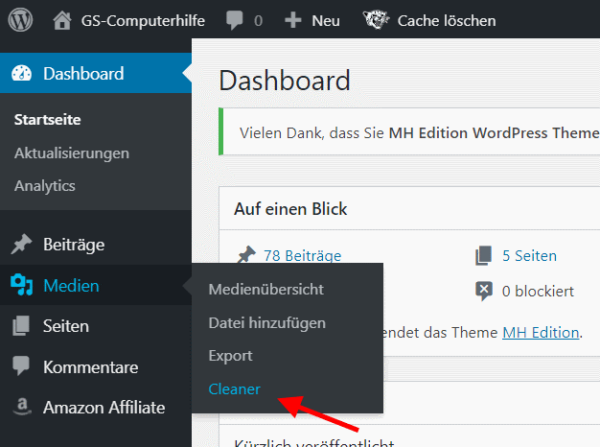This screenshot has width=600, height=447.
Task: Click the Kommentare speech bubble icon
Action: pos(21,366)
